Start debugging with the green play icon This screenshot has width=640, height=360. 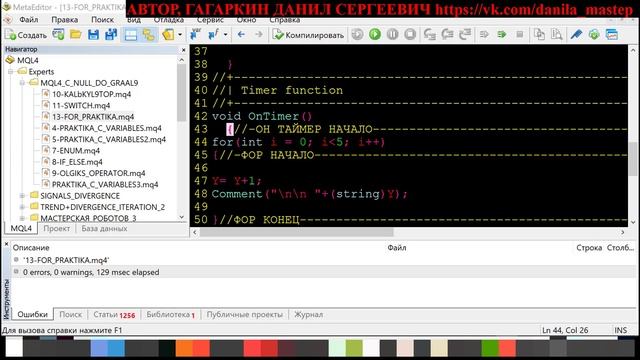click(375, 35)
